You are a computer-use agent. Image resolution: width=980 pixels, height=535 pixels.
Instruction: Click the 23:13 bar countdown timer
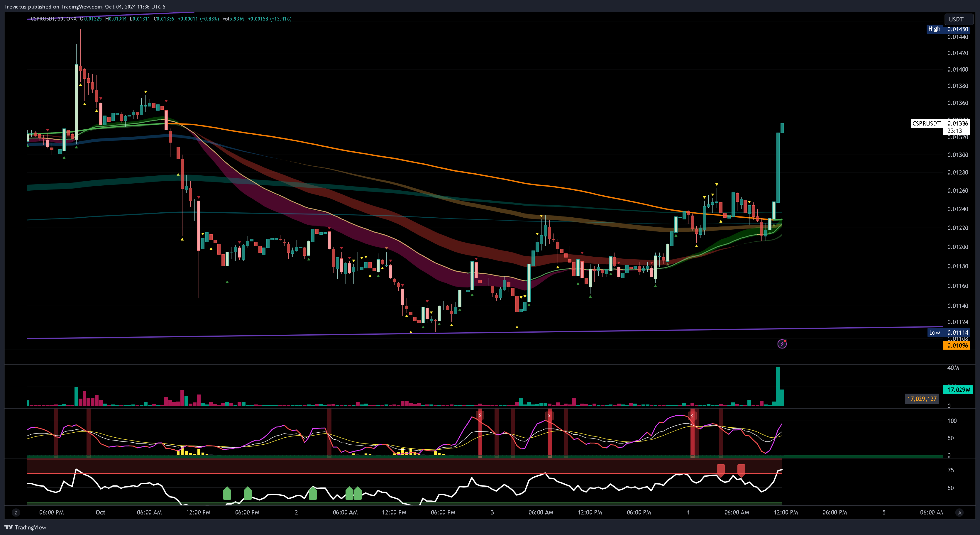pyautogui.click(x=955, y=131)
